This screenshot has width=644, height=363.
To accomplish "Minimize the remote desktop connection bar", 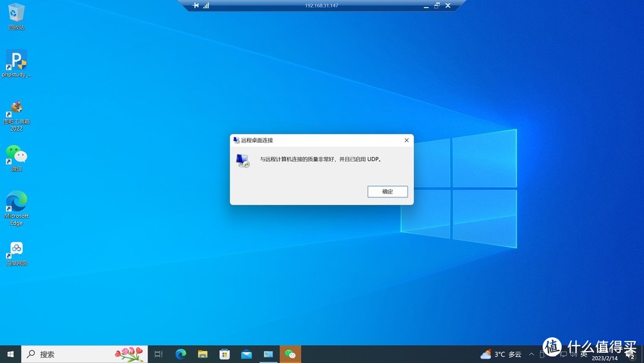I will 425,5.
